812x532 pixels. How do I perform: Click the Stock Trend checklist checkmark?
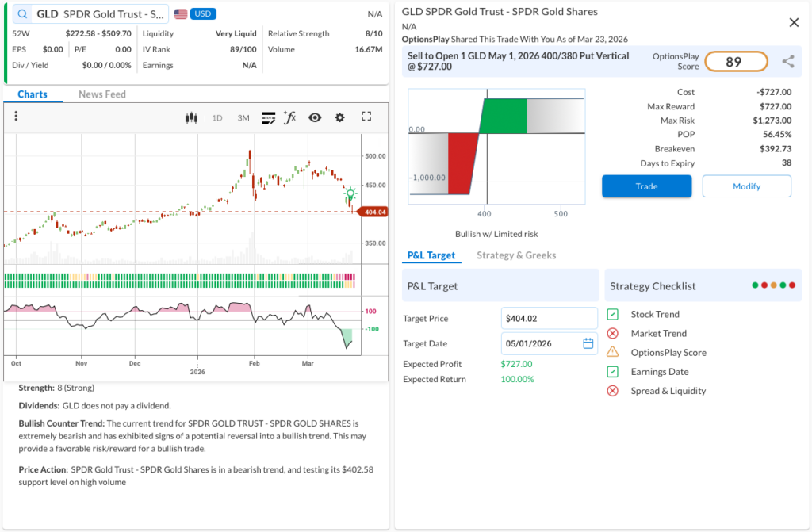pyautogui.click(x=612, y=315)
